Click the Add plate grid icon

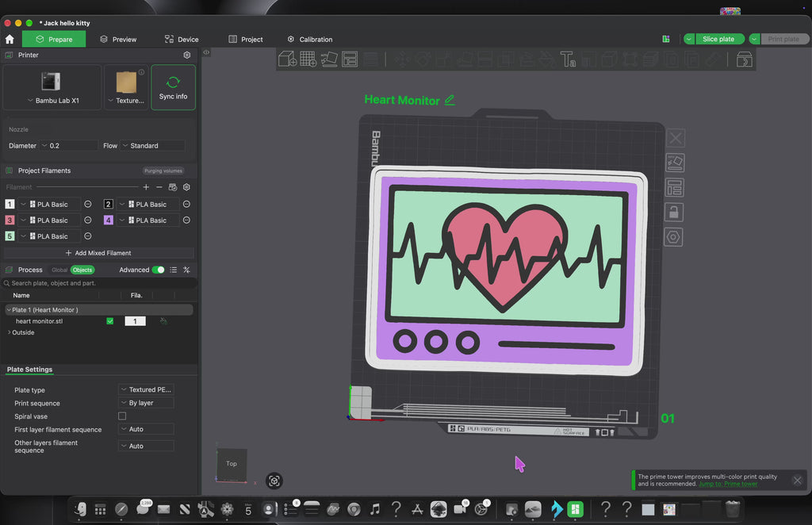(x=308, y=59)
